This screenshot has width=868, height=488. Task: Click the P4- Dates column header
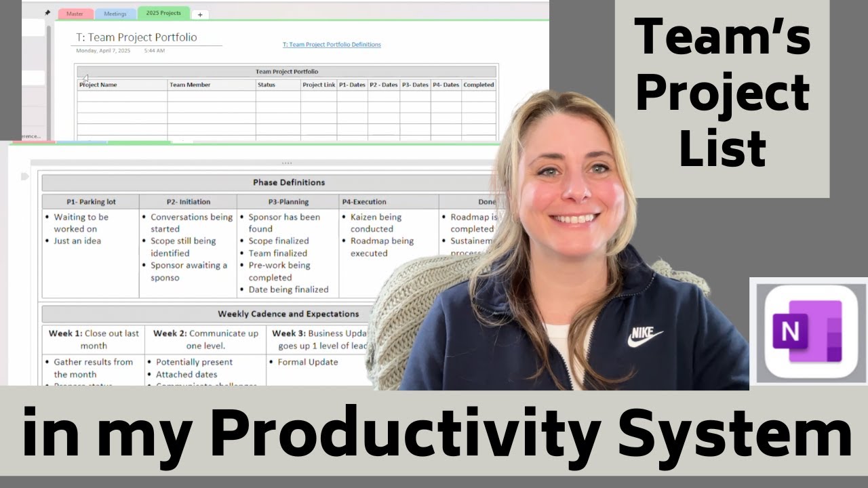point(446,85)
